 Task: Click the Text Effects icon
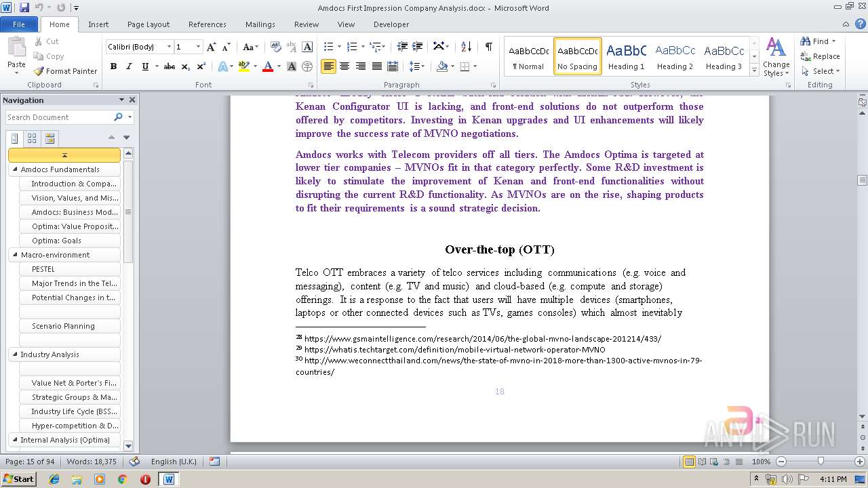pos(222,66)
